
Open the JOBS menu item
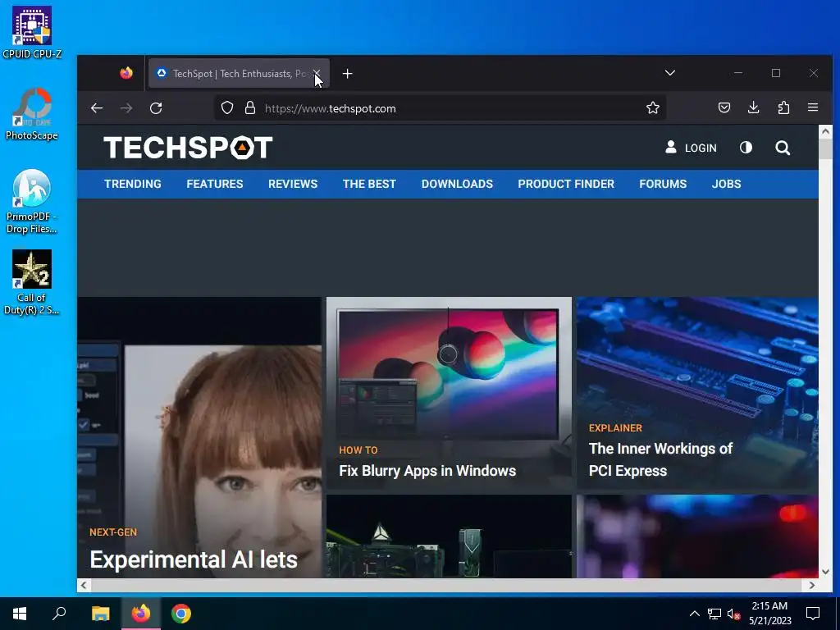pyautogui.click(x=727, y=185)
